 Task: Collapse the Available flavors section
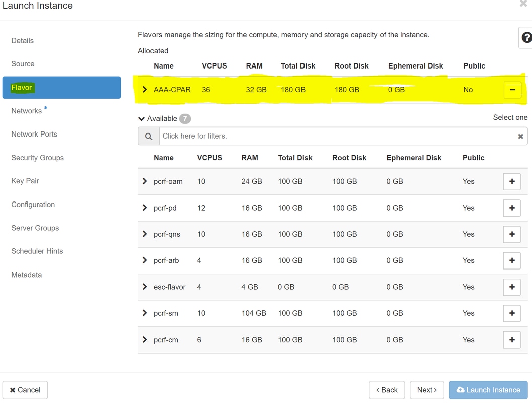click(x=142, y=119)
